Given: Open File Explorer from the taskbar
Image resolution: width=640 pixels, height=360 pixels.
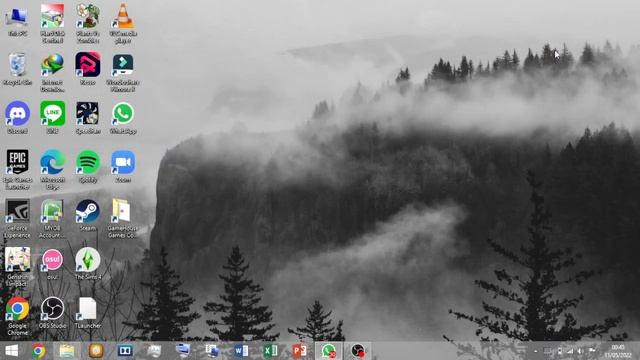Looking at the screenshot, I should 67,351.
